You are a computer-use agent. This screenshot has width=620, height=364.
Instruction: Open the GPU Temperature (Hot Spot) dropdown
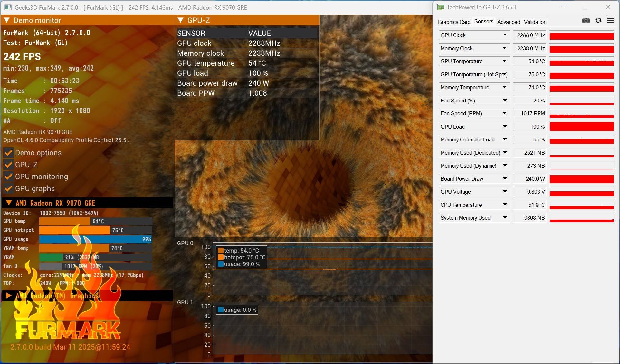[505, 74]
